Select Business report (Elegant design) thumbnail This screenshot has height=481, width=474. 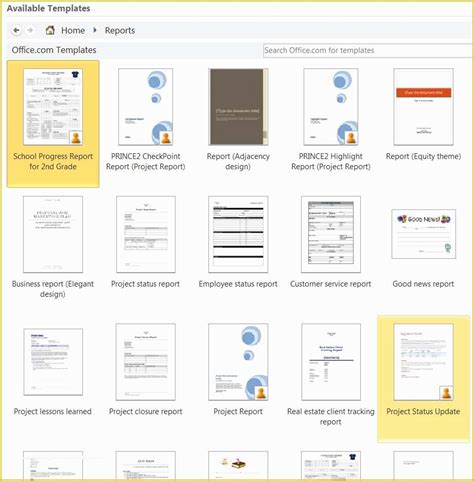53,234
